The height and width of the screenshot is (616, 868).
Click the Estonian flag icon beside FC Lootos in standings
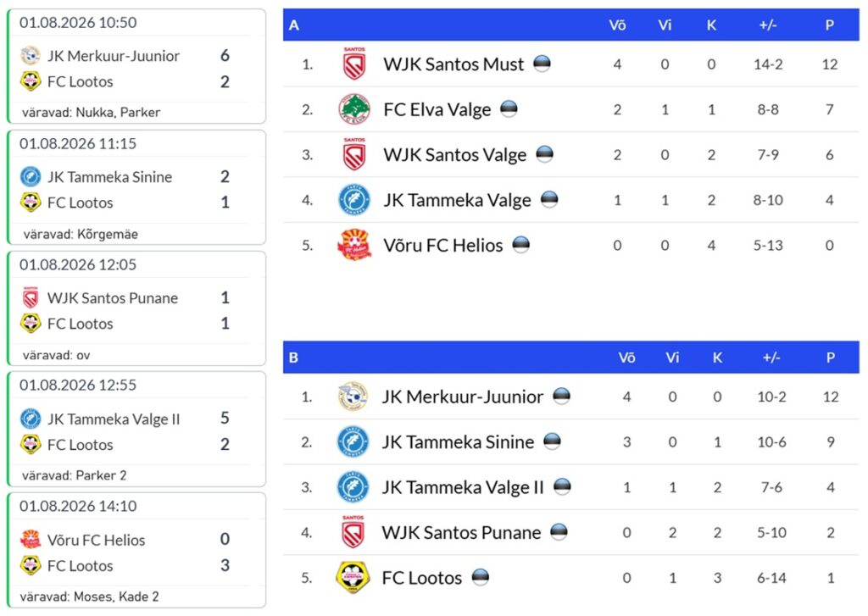pos(481,577)
